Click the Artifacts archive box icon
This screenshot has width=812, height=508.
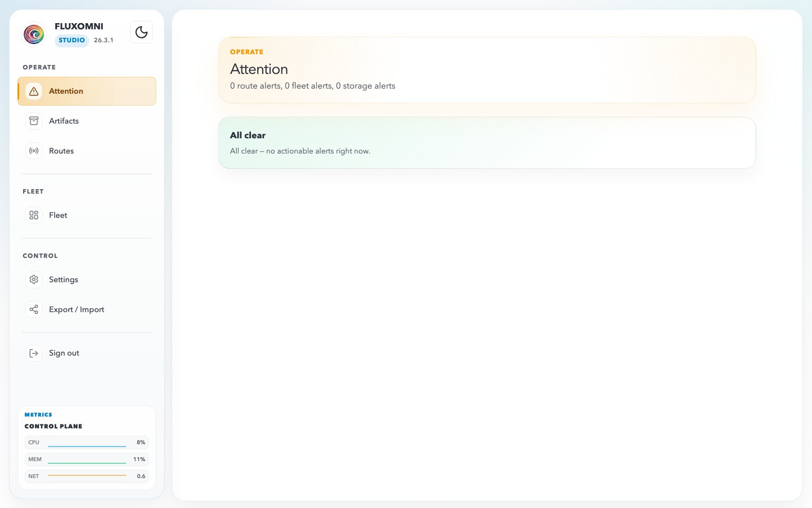pos(34,121)
